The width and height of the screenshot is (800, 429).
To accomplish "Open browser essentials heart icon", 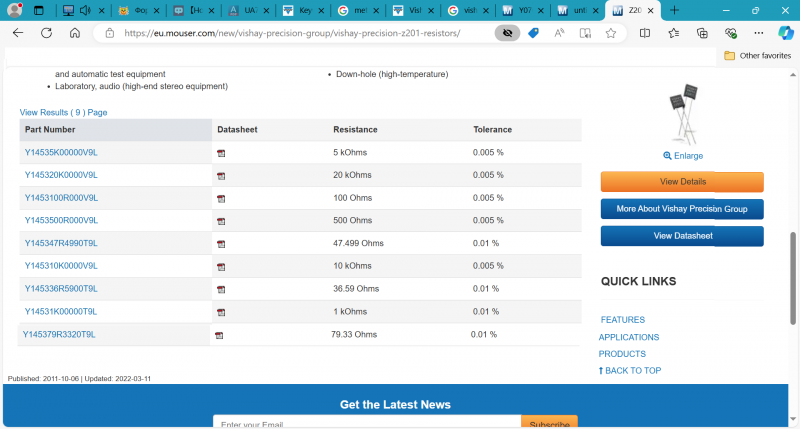I will tap(731, 33).
